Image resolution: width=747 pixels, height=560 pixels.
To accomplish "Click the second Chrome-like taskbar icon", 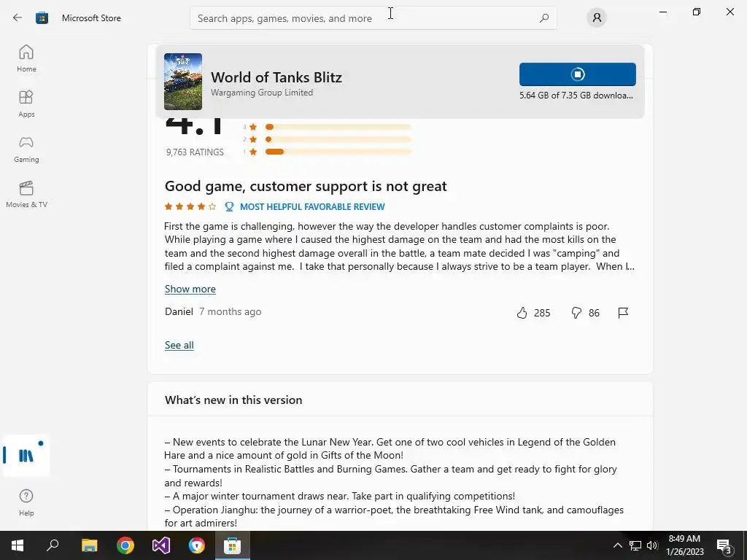I will tap(197, 545).
